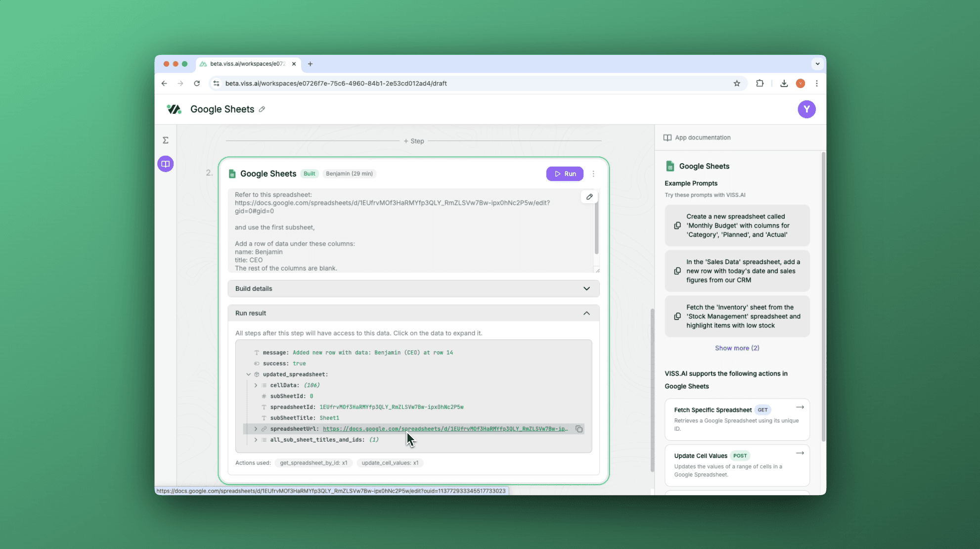Open the browser downloads icon
The image size is (980, 549).
point(784,84)
